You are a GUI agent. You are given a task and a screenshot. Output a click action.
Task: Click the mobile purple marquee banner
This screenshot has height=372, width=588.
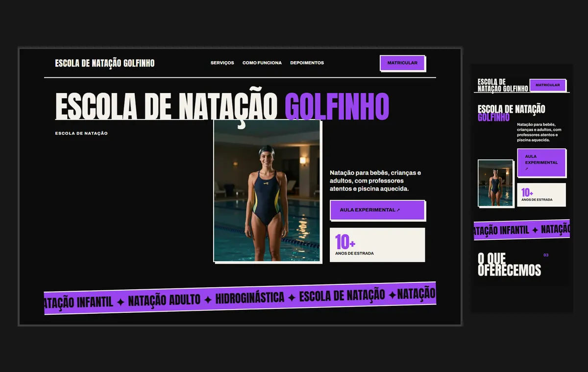click(522, 230)
